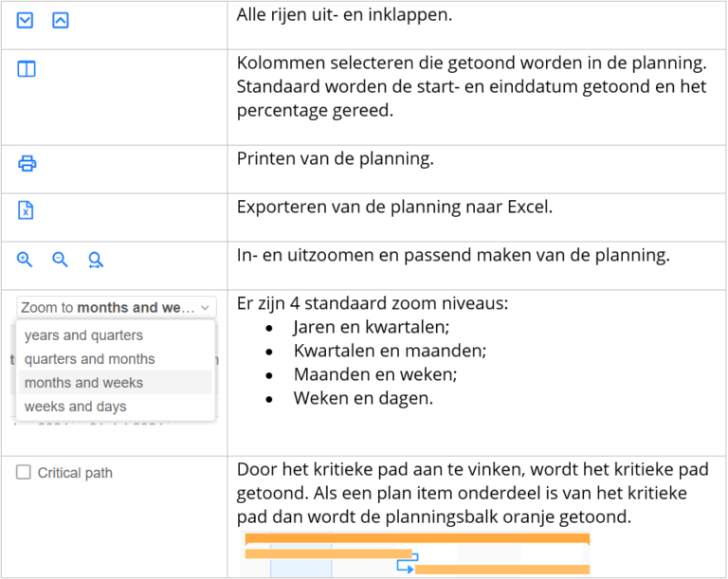The height and width of the screenshot is (579, 728).
Task: Select quarters and months zoom option
Action: click(x=90, y=359)
